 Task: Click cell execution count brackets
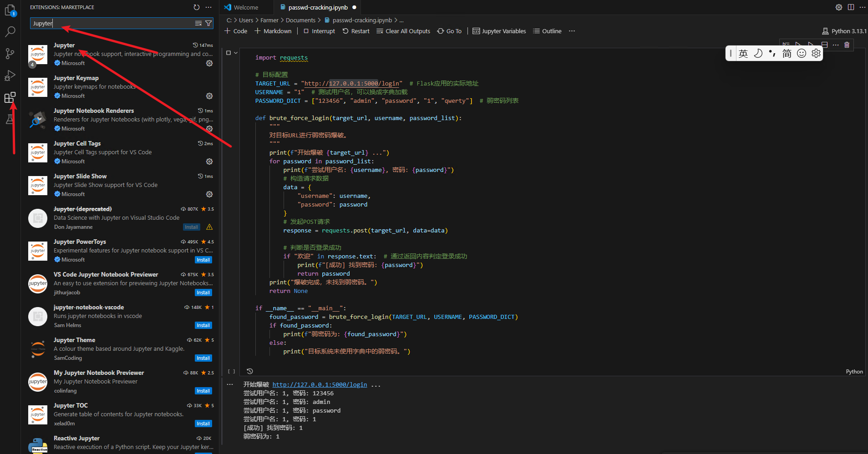click(x=232, y=372)
